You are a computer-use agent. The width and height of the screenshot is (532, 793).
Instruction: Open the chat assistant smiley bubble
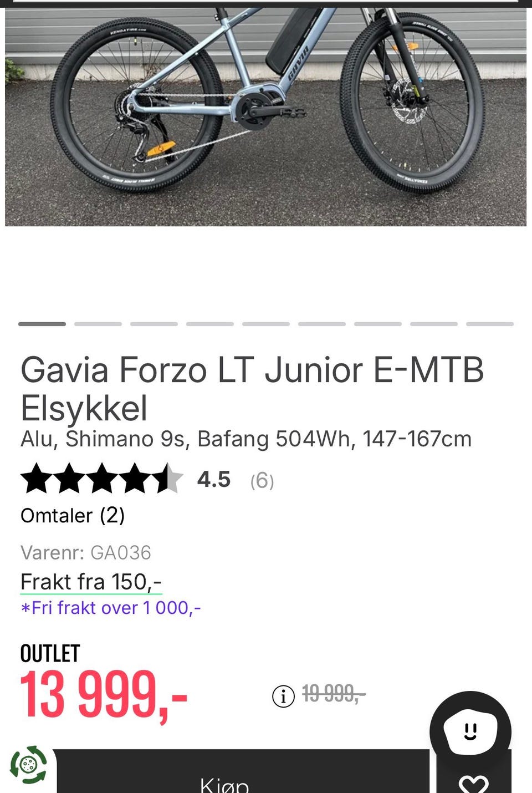click(x=470, y=731)
